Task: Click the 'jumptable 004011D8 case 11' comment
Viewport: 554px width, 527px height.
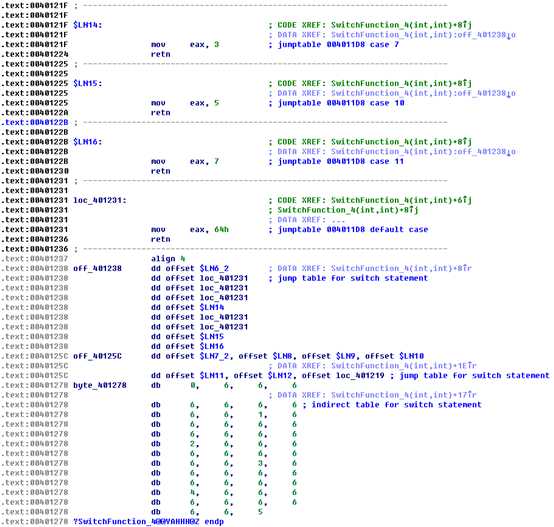Action: coord(341,161)
